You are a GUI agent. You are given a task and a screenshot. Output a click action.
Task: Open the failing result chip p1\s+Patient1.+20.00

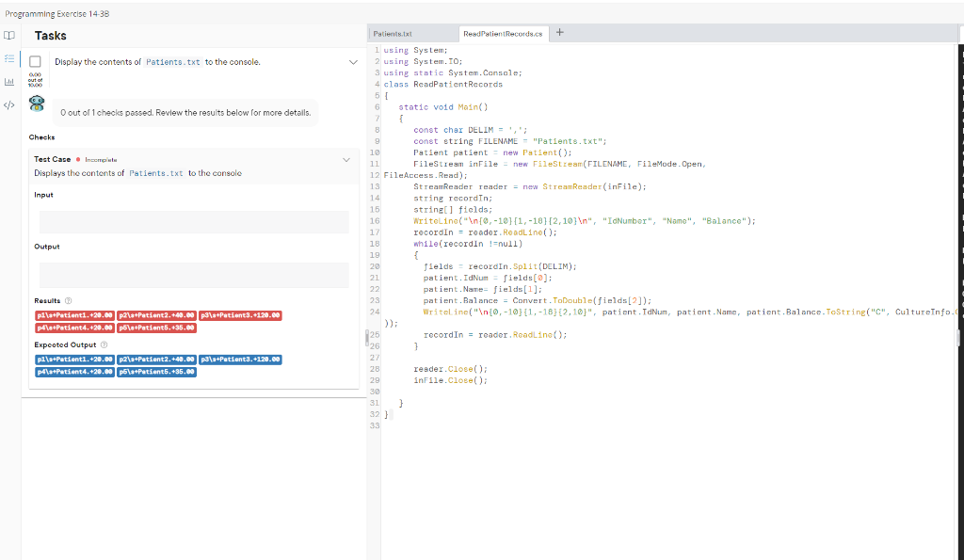(74, 315)
